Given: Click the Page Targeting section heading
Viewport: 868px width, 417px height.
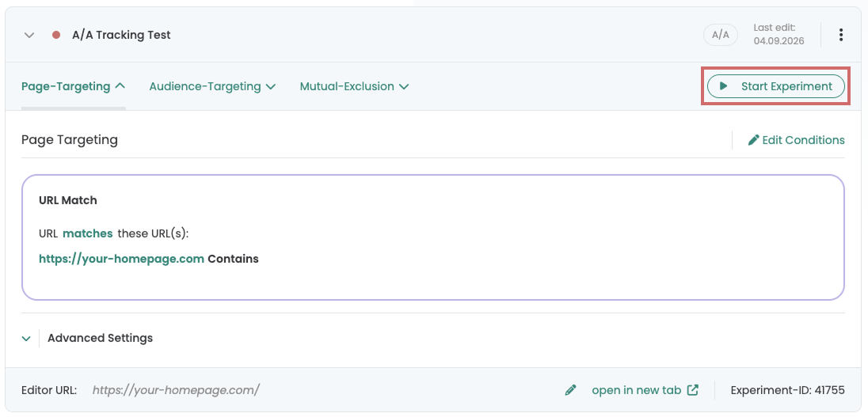Looking at the screenshot, I should (x=70, y=140).
